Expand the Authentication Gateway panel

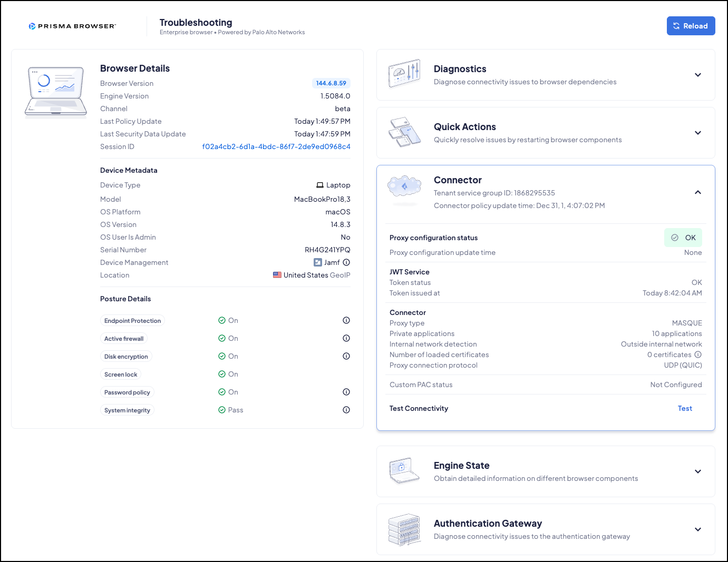point(698,529)
